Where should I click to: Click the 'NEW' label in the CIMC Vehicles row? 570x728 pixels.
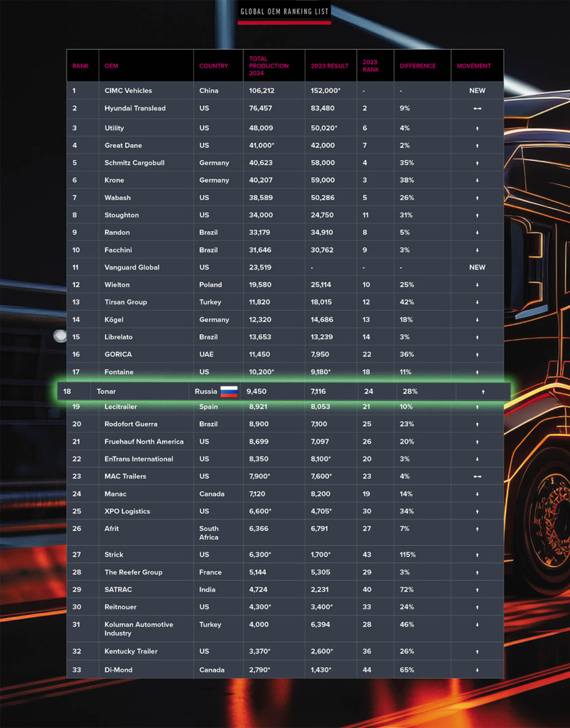(477, 90)
